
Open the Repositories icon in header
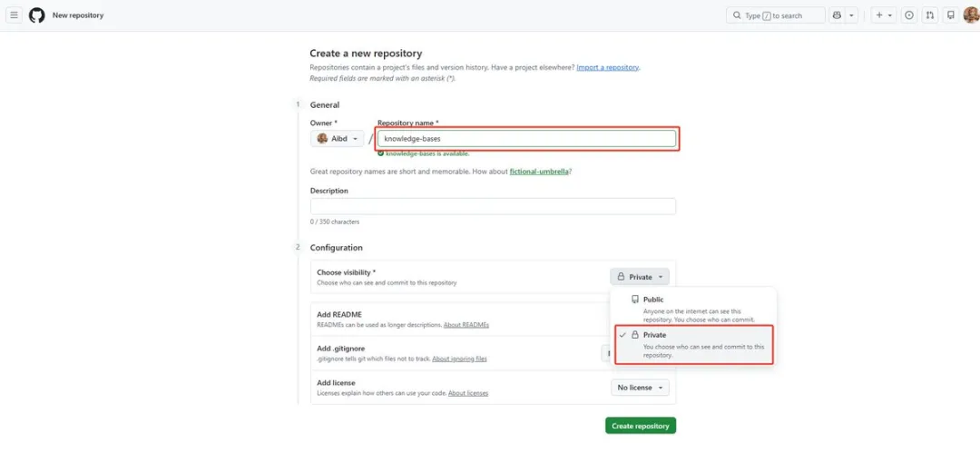pyautogui.click(x=950, y=15)
